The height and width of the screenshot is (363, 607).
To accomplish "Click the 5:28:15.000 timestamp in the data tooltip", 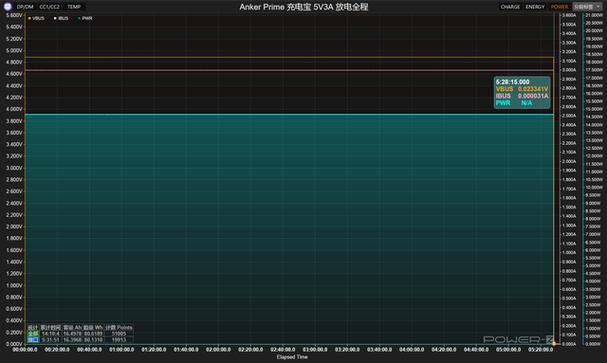I will click(x=513, y=82).
